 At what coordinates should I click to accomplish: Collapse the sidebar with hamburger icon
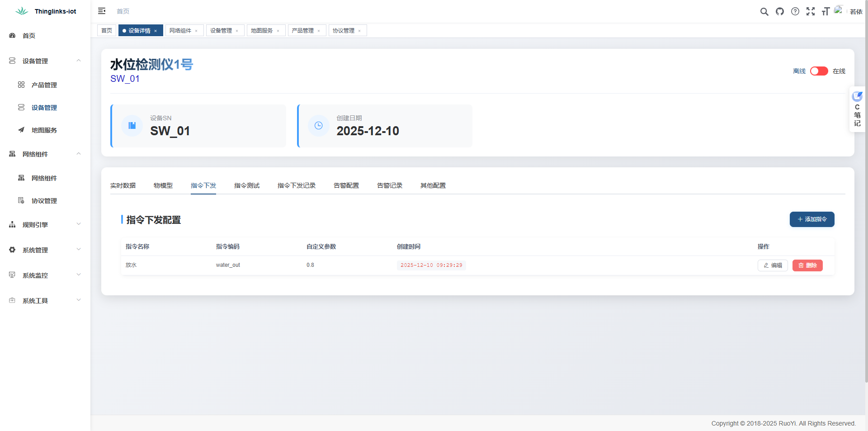pyautogui.click(x=102, y=11)
